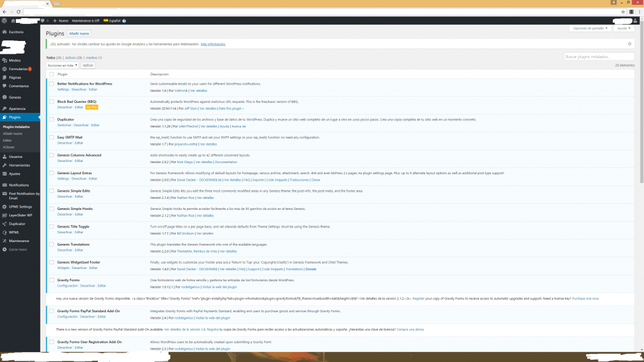Open WPML sidebar icon
This screenshot has height=362, width=644.
pos(5,232)
